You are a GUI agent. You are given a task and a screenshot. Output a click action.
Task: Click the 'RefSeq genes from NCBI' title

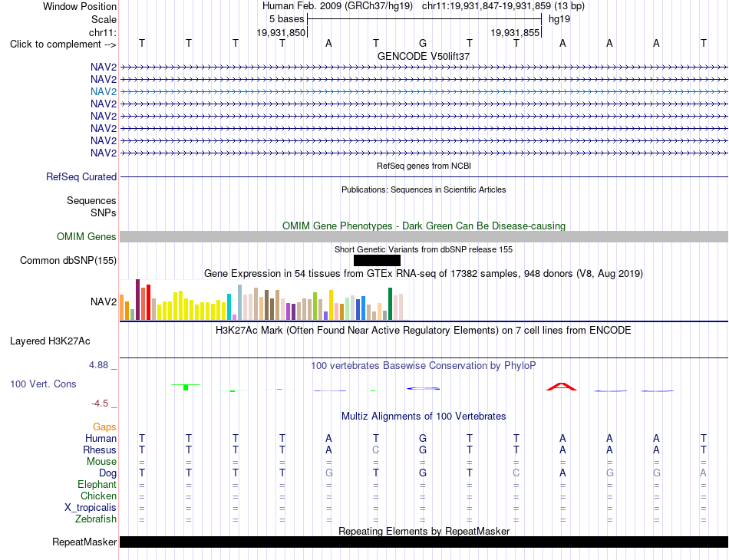pyautogui.click(x=424, y=166)
